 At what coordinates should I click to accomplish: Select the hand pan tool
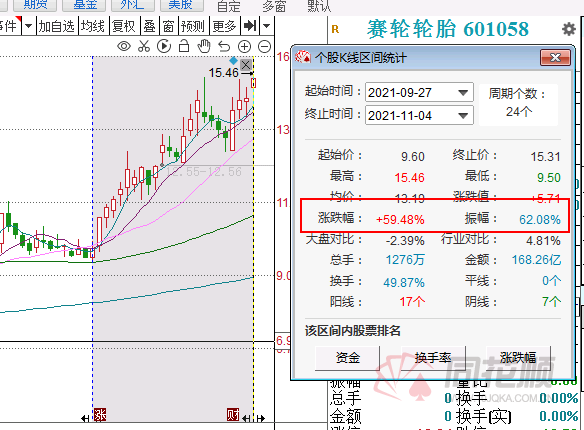pyautogui.click(x=204, y=47)
